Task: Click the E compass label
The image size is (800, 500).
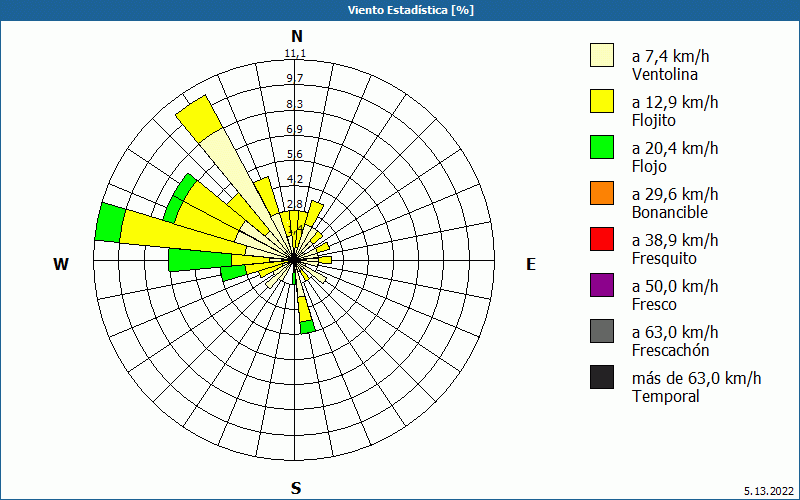Action: [x=531, y=264]
